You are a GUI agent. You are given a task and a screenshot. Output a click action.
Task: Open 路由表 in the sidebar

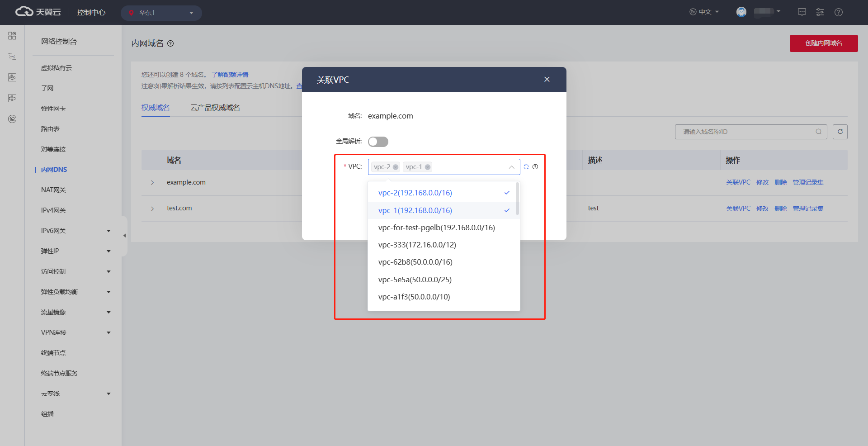point(50,129)
